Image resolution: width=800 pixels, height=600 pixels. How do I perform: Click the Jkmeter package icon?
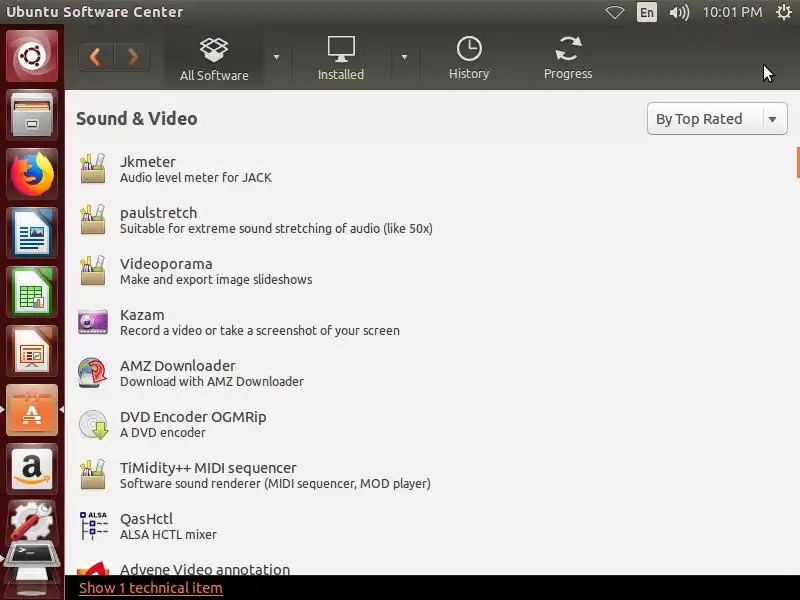click(93, 168)
